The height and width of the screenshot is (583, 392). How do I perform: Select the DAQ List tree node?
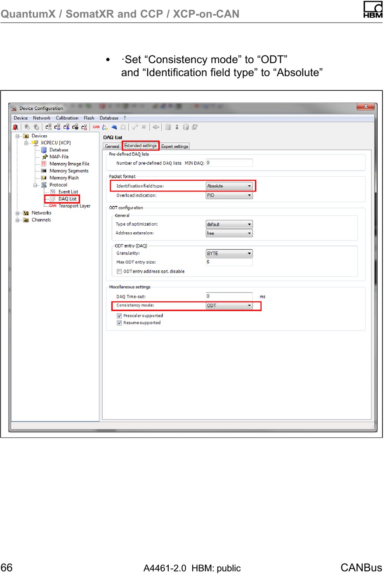67,199
